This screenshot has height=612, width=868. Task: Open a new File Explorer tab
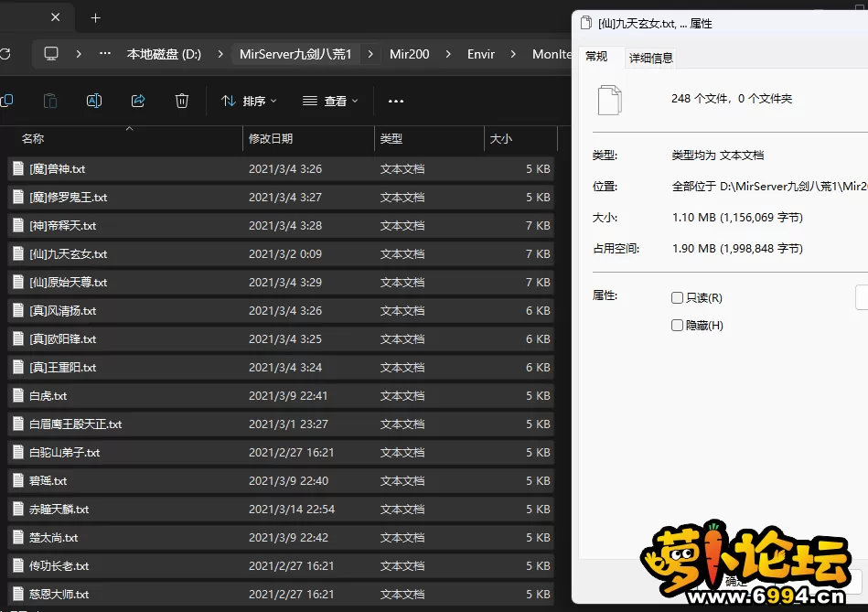[x=95, y=18]
